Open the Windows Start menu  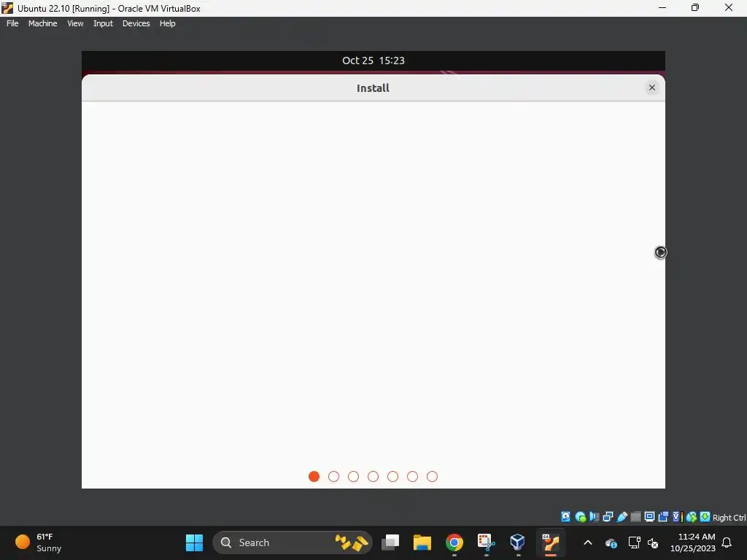point(194,542)
